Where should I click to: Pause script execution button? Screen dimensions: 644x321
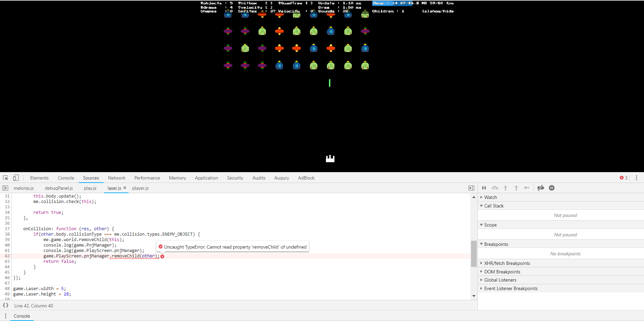(484, 188)
